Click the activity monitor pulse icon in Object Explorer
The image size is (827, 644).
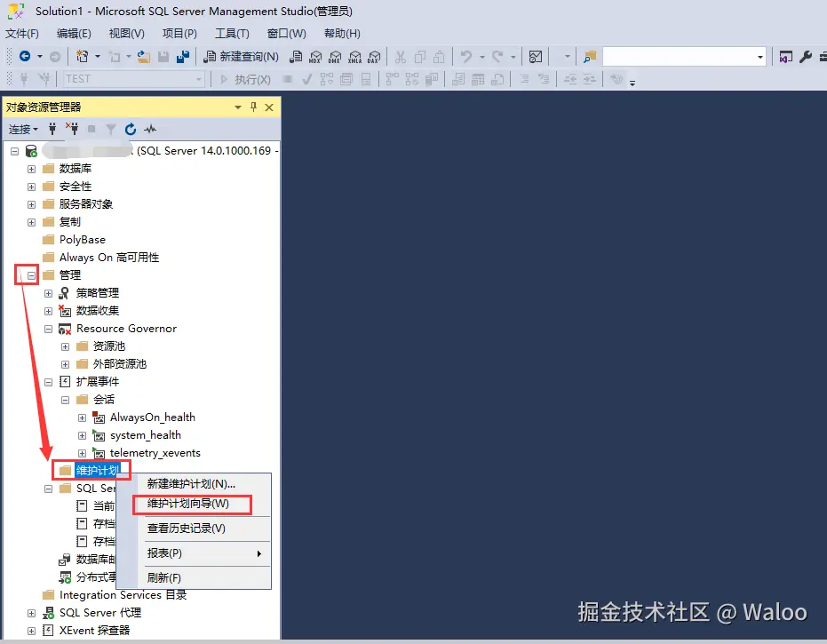click(x=150, y=129)
